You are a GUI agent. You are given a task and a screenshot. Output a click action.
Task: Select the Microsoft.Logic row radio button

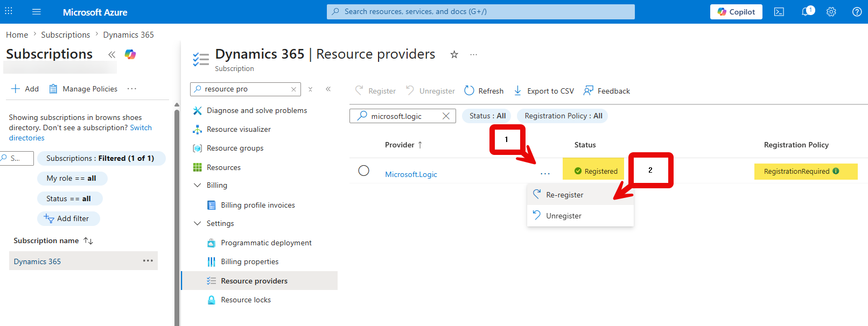(x=364, y=171)
